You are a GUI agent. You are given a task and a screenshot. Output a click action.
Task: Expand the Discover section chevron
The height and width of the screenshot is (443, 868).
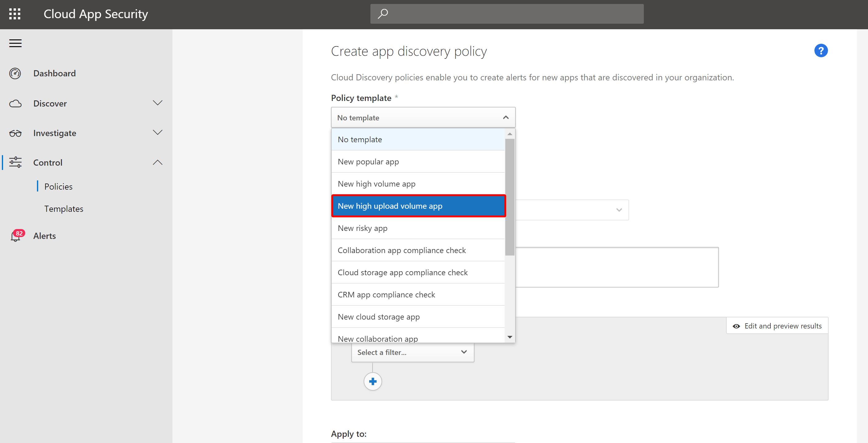(x=157, y=103)
